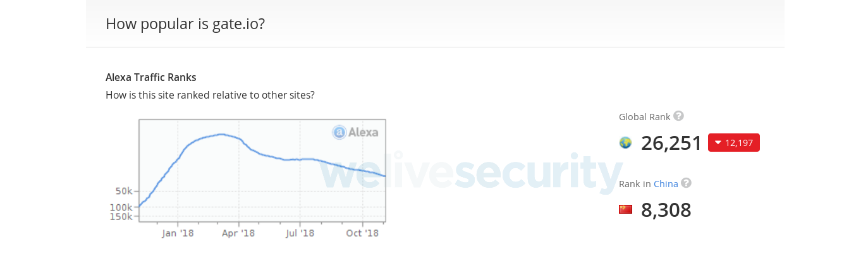Click the China flag icon
The image size is (868, 263).
[625, 209]
